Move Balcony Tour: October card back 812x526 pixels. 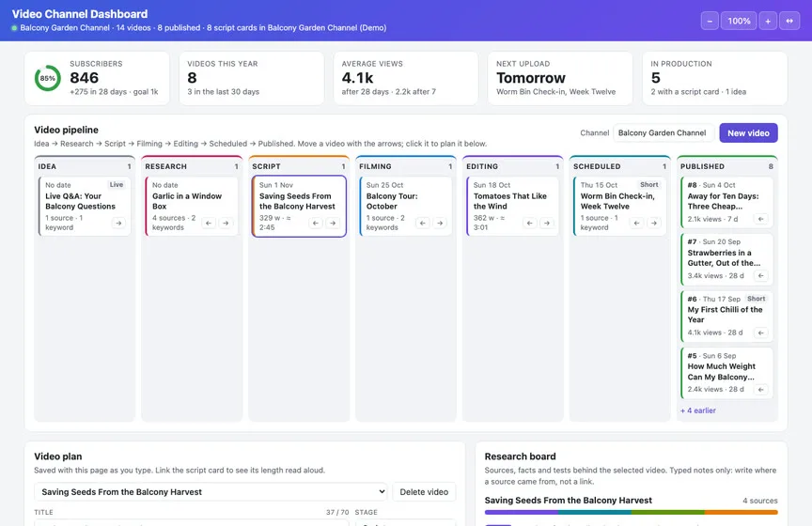click(423, 224)
